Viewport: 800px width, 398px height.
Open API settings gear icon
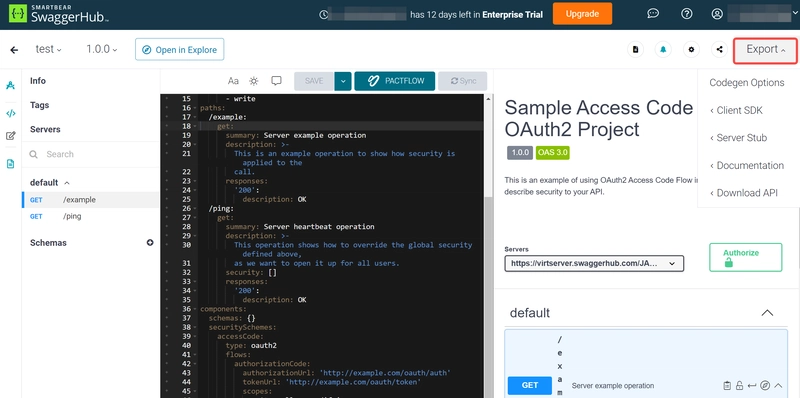(x=691, y=49)
